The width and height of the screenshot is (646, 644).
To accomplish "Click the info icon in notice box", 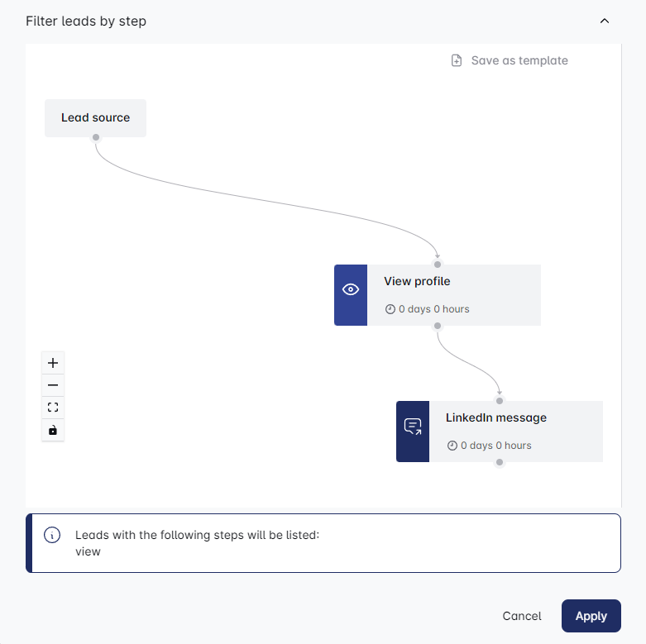I will coord(51,534).
